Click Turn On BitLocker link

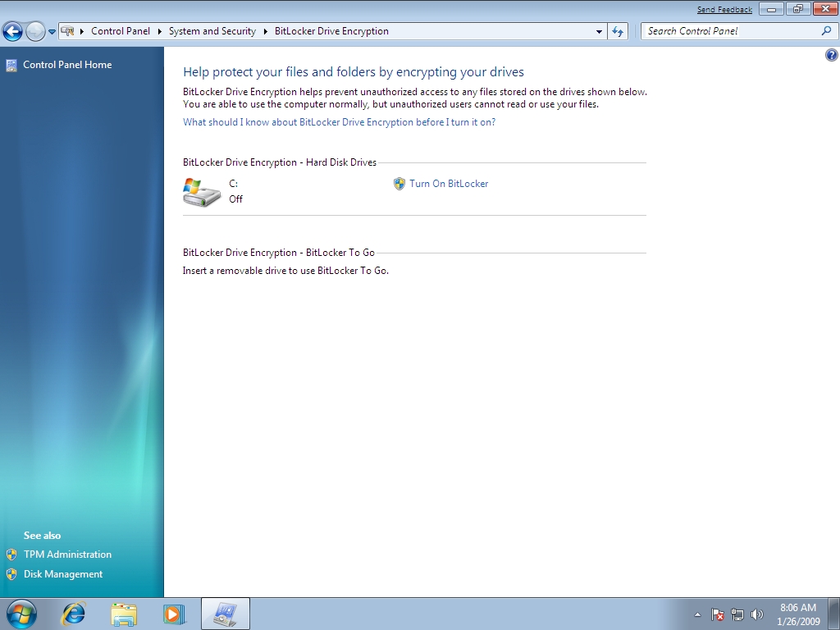coord(449,184)
